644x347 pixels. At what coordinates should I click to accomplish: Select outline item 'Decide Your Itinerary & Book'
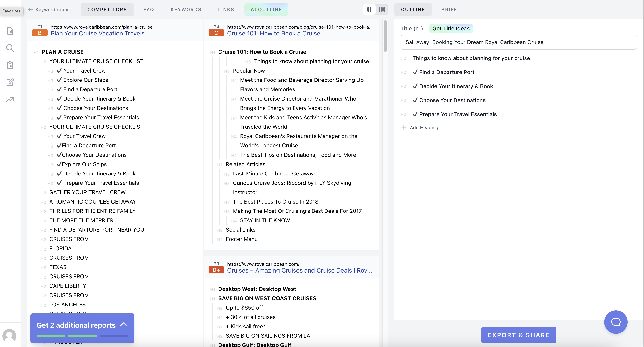tap(453, 86)
